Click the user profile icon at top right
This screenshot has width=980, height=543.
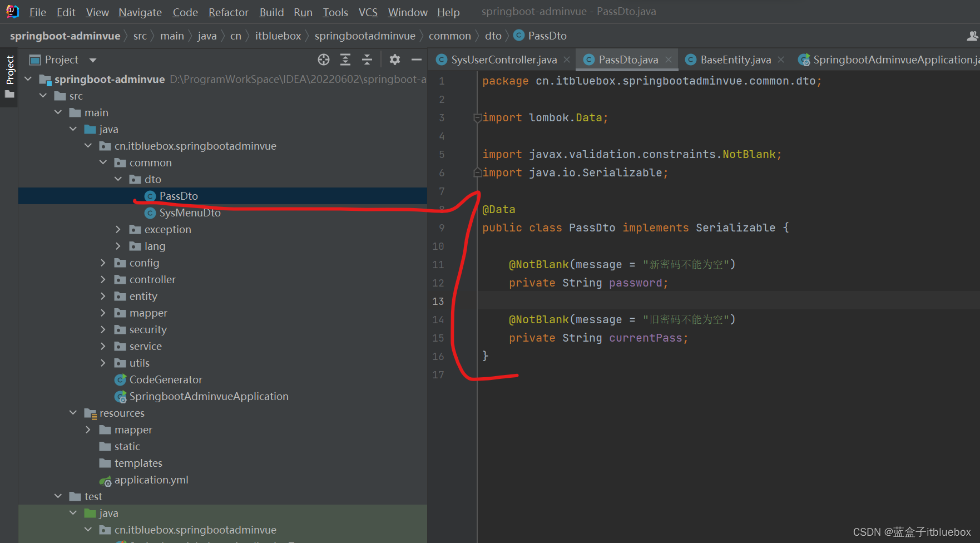[972, 36]
